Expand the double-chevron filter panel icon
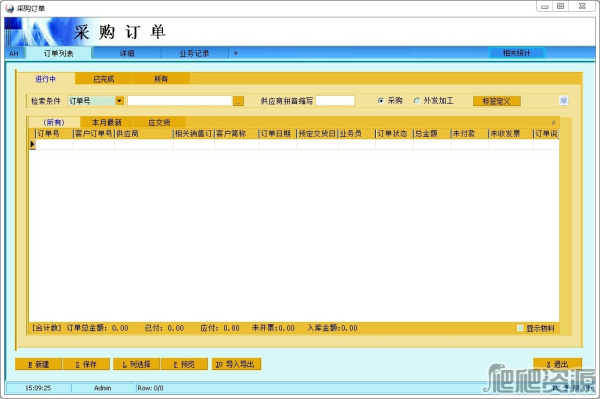This screenshot has width=600, height=399. 563,101
